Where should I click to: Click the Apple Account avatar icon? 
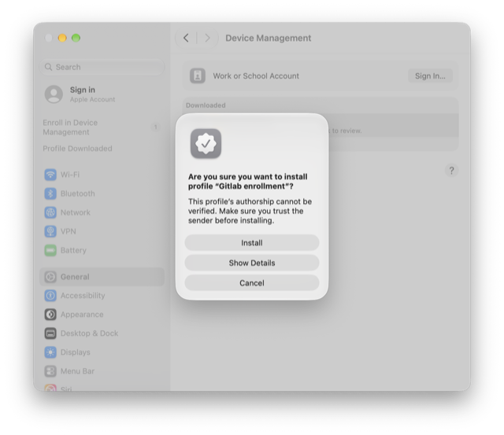54,94
